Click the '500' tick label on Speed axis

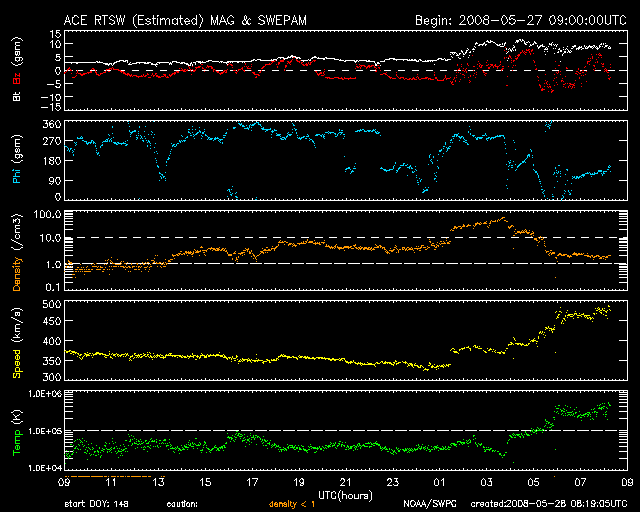click(52, 304)
